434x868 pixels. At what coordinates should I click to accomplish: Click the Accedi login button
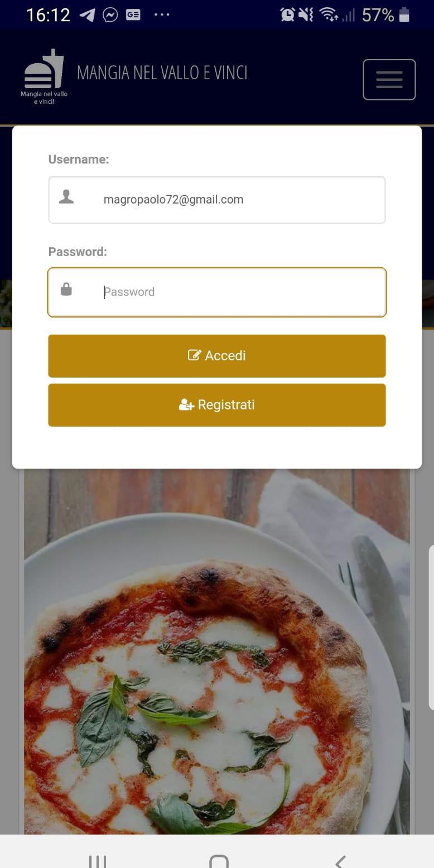(x=217, y=356)
